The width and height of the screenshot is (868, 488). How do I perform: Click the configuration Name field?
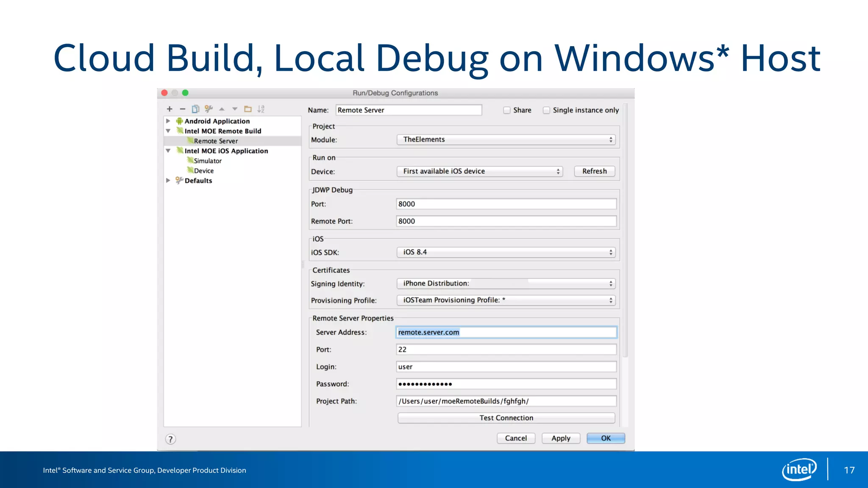tap(409, 110)
